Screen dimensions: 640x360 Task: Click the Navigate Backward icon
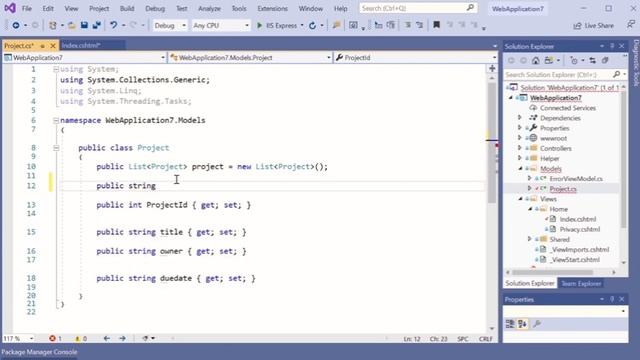[16, 25]
